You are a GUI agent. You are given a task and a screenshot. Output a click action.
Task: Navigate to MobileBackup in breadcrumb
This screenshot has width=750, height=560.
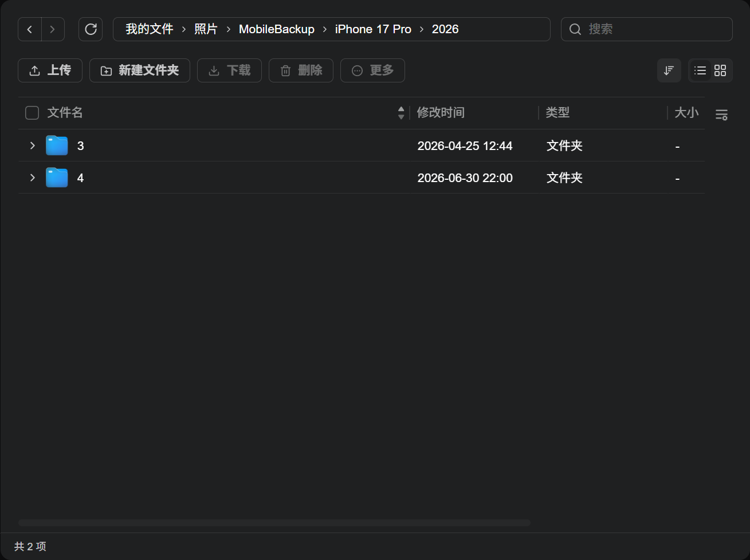coord(277,29)
